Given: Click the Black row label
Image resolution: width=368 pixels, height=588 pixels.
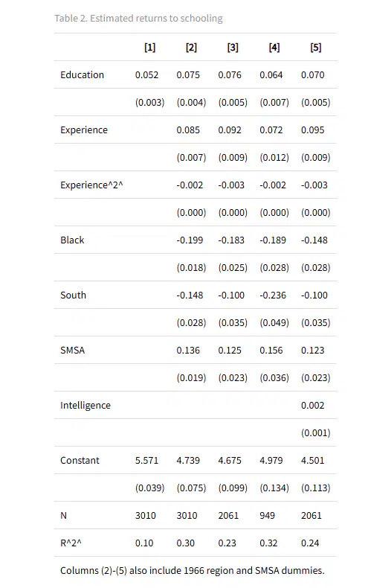Looking at the screenshot, I should (72, 240).
